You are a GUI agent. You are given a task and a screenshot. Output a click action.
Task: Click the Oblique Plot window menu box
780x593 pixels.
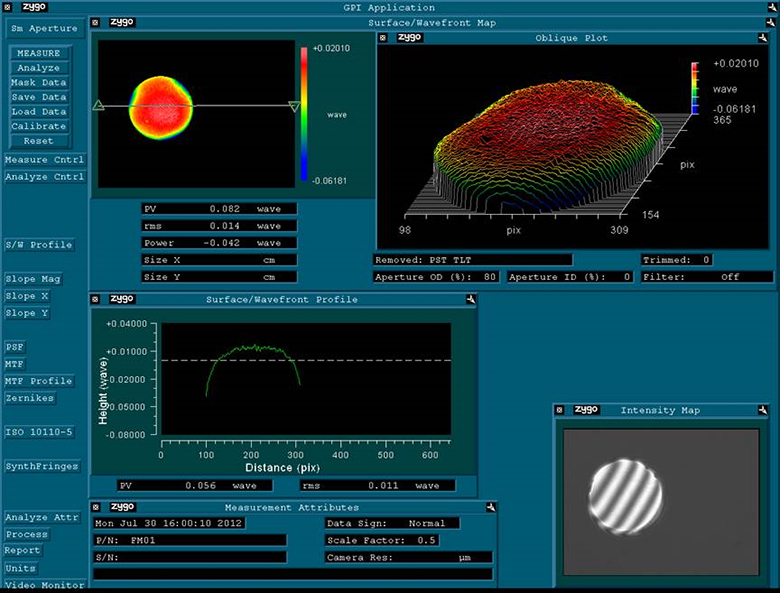click(383, 37)
